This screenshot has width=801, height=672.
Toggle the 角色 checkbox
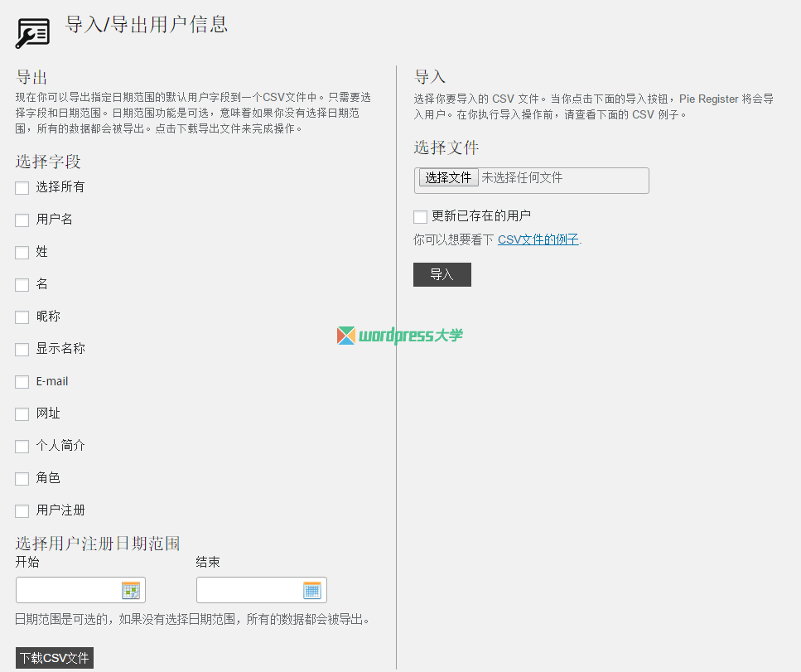(22, 479)
